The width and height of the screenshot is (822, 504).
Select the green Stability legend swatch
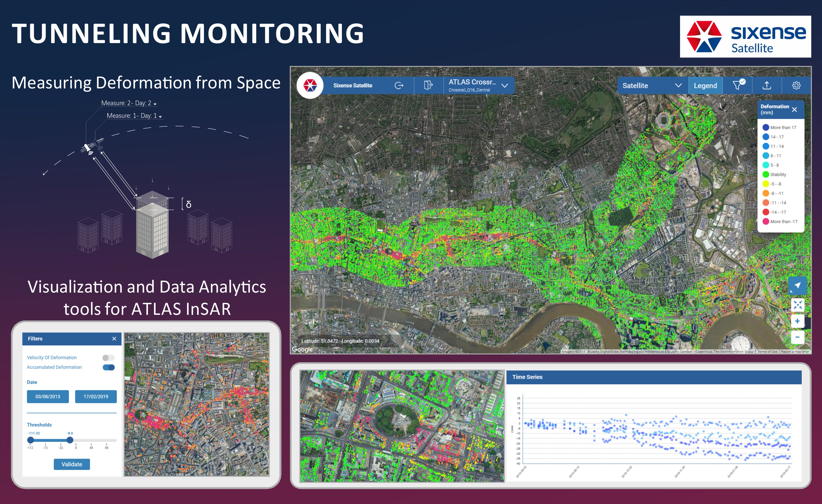[x=766, y=174]
